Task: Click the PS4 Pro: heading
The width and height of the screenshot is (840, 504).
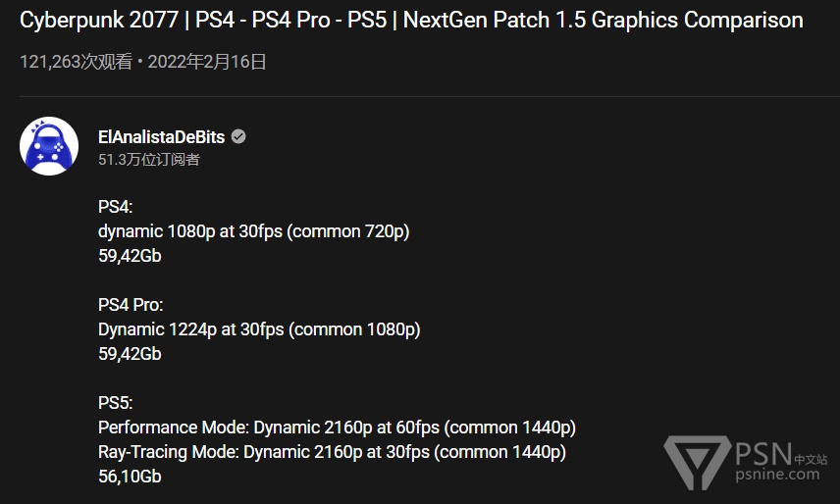Action: tap(131, 305)
